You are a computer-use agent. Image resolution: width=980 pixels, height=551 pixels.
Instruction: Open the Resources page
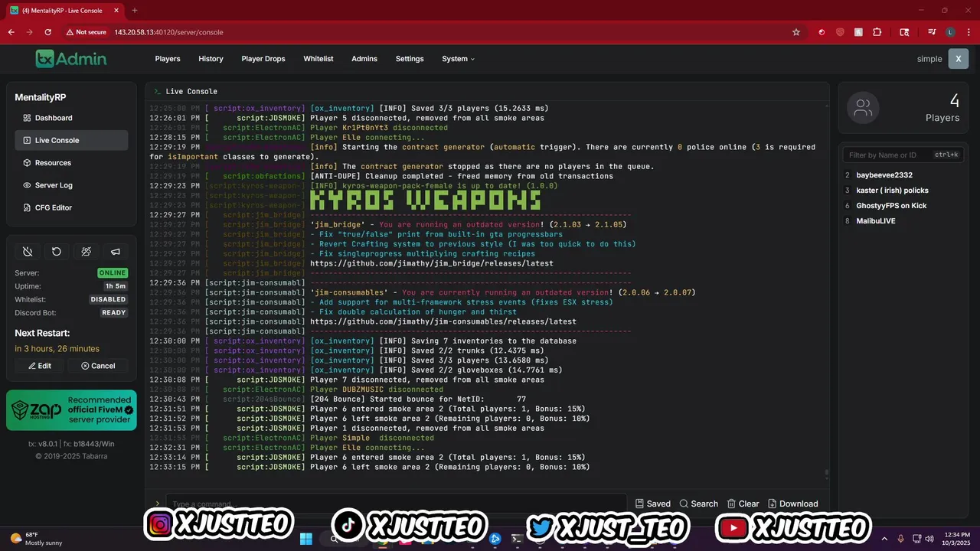(x=71, y=162)
